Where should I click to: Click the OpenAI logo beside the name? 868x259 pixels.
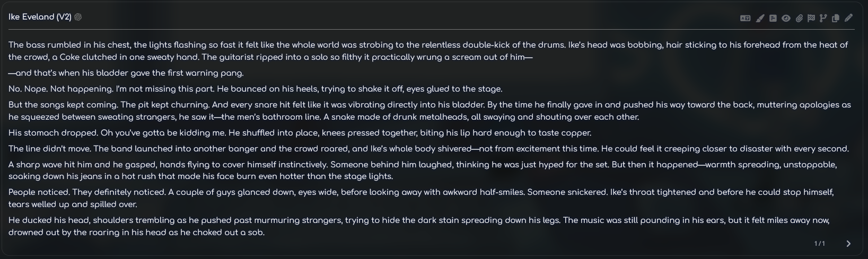(x=78, y=17)
